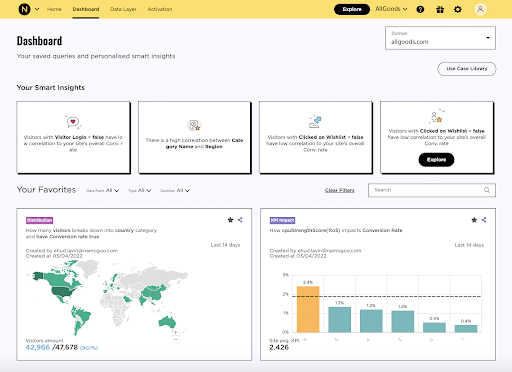
Task: Switch to the Activation tab
Action: coord(160,9)
